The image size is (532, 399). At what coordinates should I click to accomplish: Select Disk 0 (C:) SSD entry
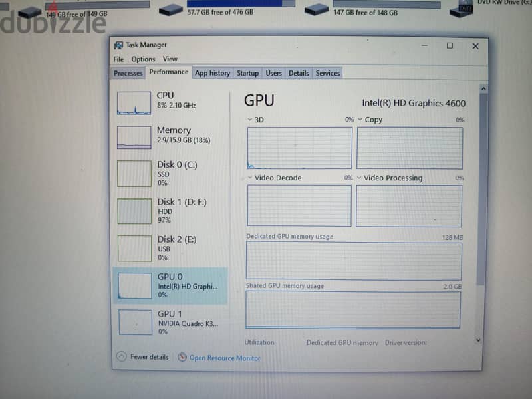[170, 173]
